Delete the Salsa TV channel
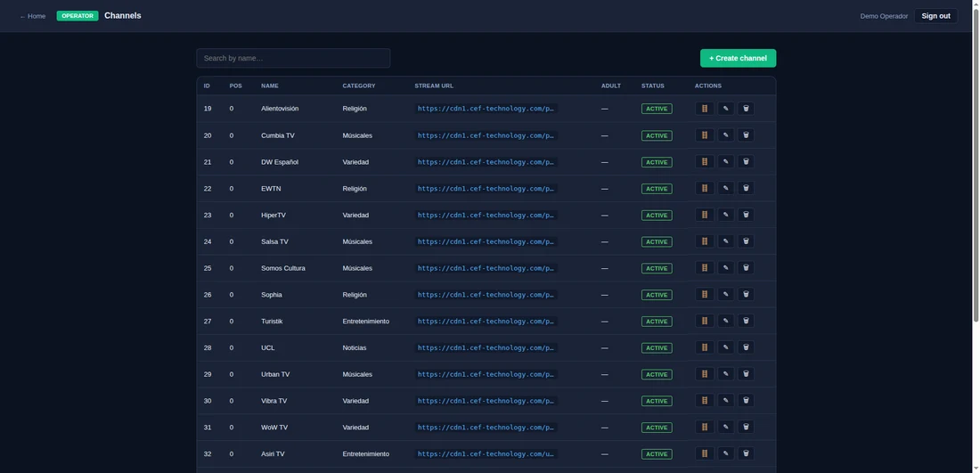Viewport: 980px width, 473px height. 746,241
